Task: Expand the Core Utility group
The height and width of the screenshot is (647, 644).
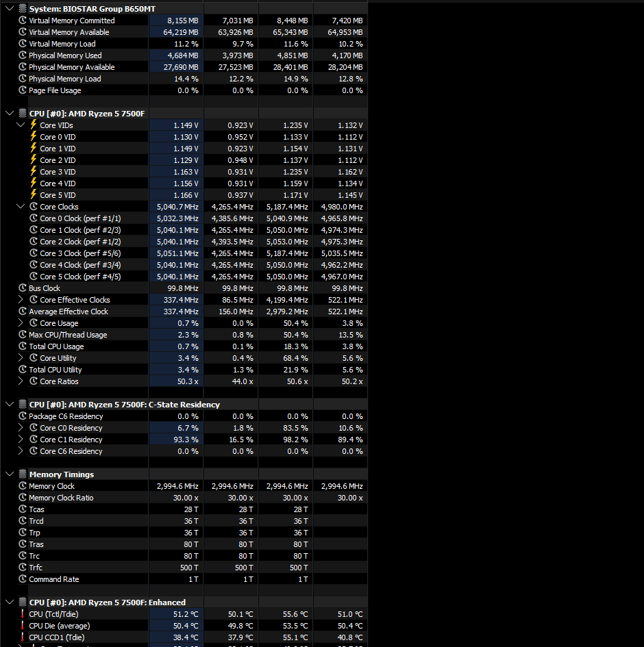Action: coord(21,358)
